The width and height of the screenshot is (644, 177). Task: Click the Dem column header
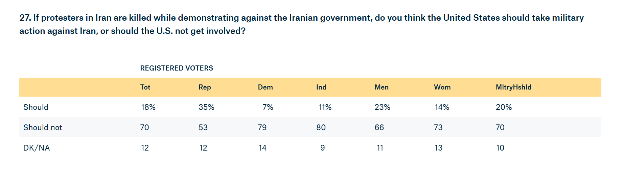[x=265, y=87]
